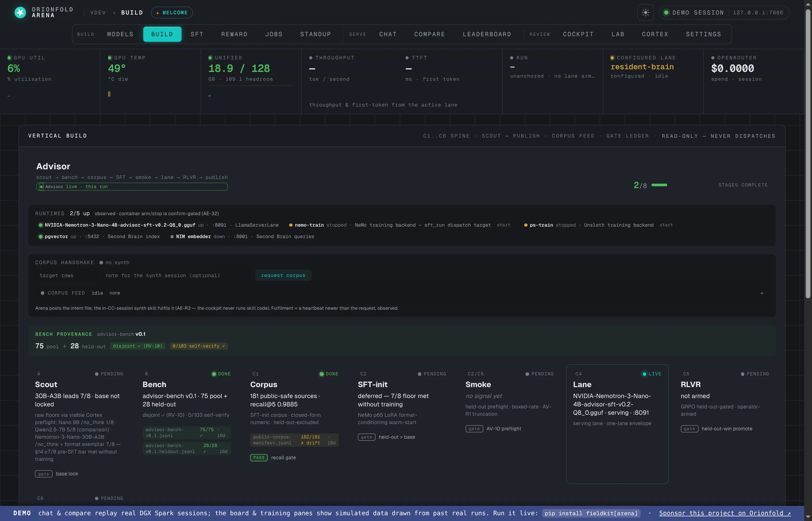Click the GPU temp sparkline bar
This screenshot has height=521, width=812.
(109, 94)
